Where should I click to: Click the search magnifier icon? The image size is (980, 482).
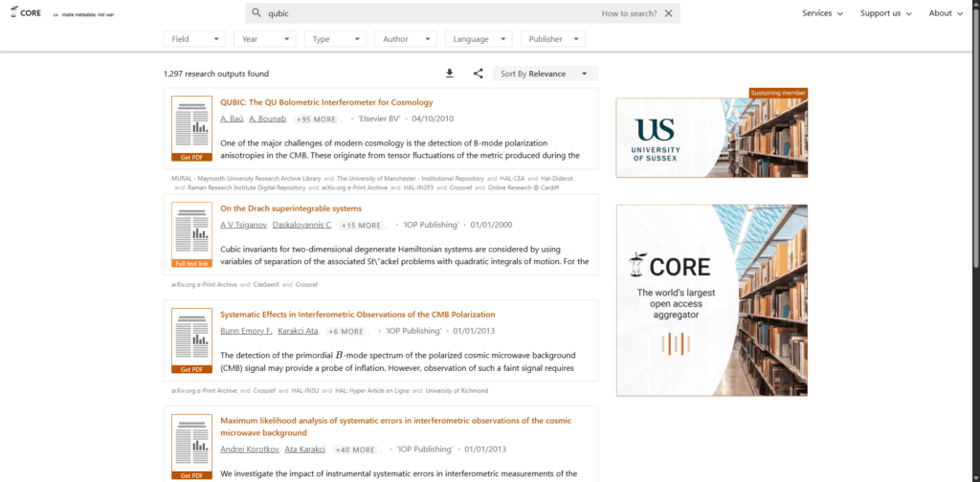(256, 13)
